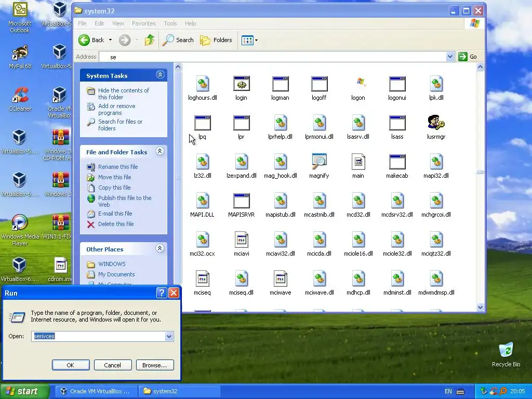Screen dimensions: 532x399
Task: Click Add or remove programs link
Action: pyautogui.click(x=117, y=109)
